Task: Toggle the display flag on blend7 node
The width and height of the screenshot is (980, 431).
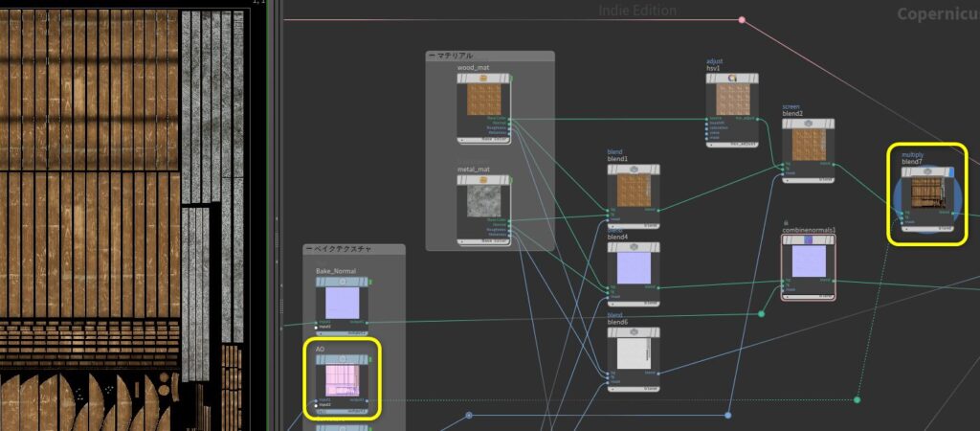Action: click(x=952, y=171)
